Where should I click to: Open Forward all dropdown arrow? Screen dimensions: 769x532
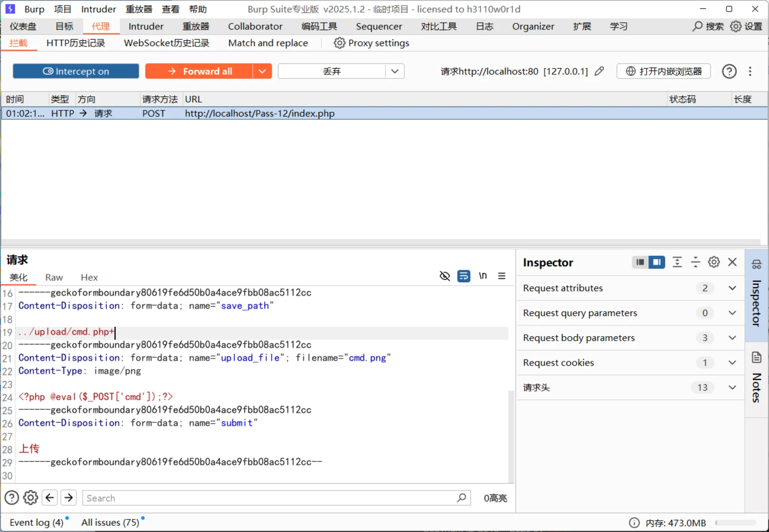point(262,71)
